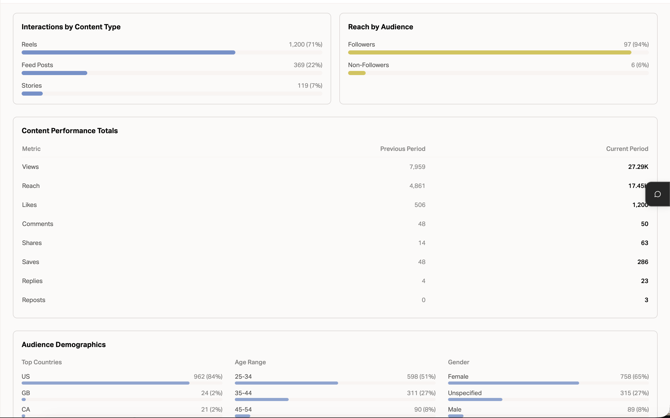670x418 pixels.
Task: Click the Saves row label
Action: tap(30, 262)
